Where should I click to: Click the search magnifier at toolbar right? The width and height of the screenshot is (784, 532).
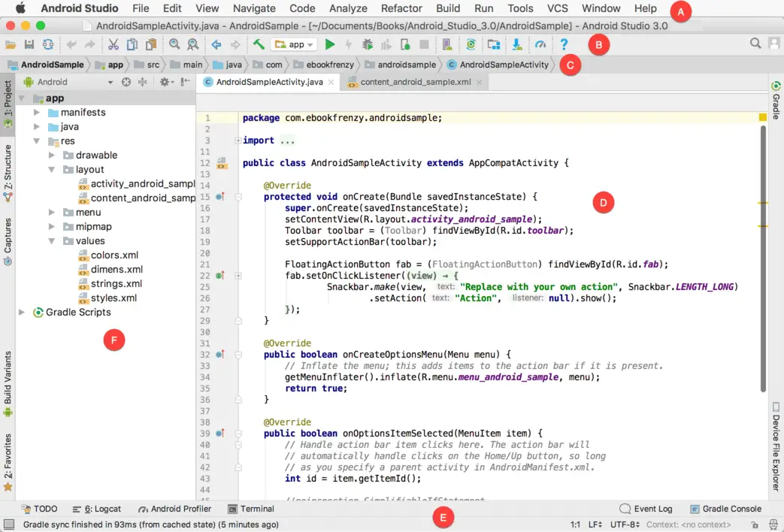coord(755,44)
